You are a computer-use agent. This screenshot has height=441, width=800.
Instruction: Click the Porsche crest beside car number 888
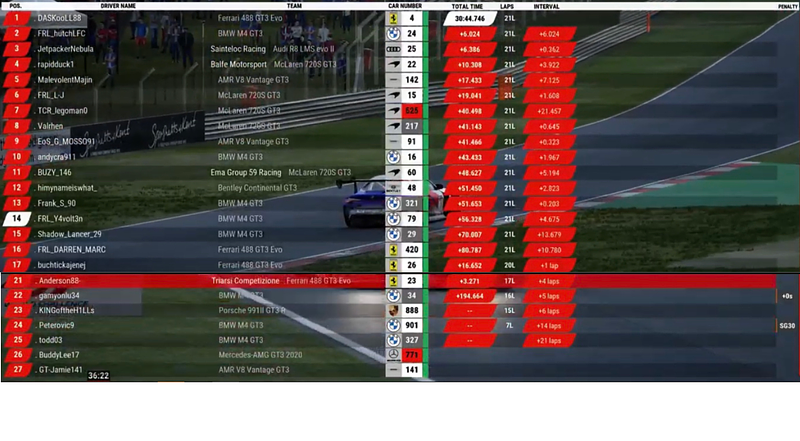(393, 310)
